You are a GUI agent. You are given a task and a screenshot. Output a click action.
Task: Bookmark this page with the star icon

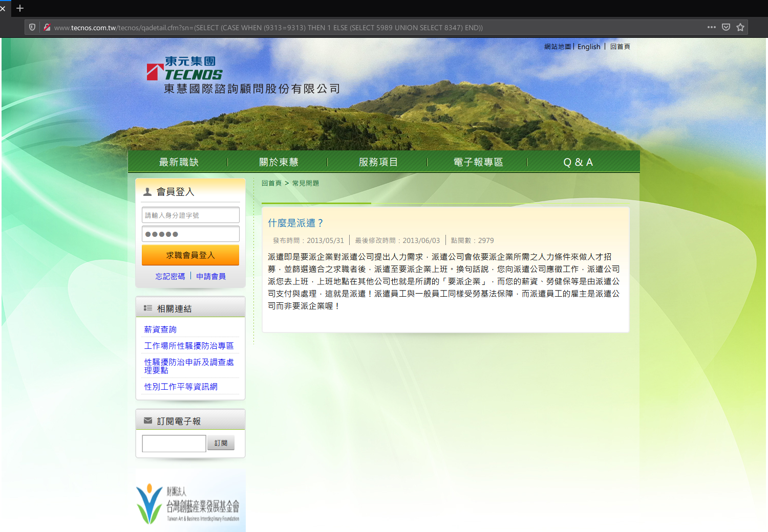tap(740, 27)
